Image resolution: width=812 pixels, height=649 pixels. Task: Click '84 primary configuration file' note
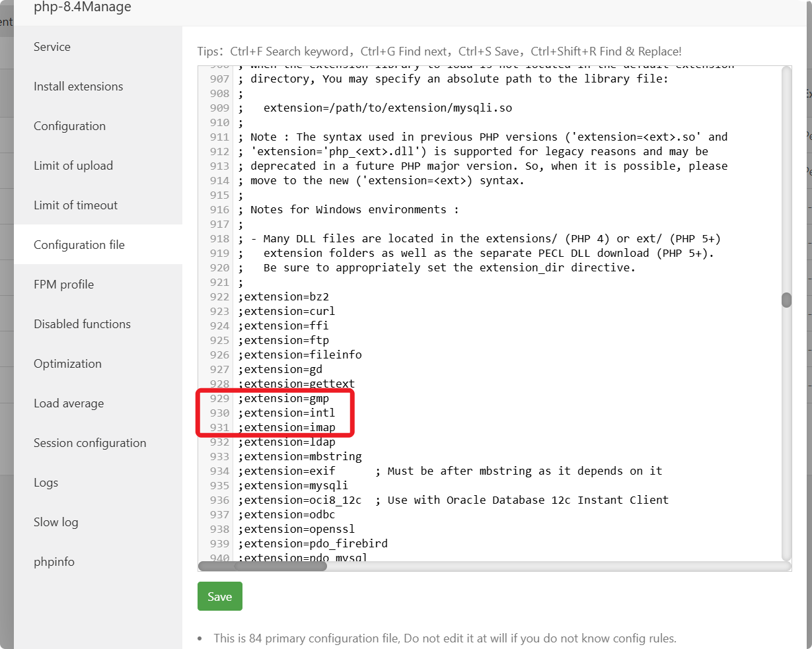pyautogui.click(x=445, y=638)
